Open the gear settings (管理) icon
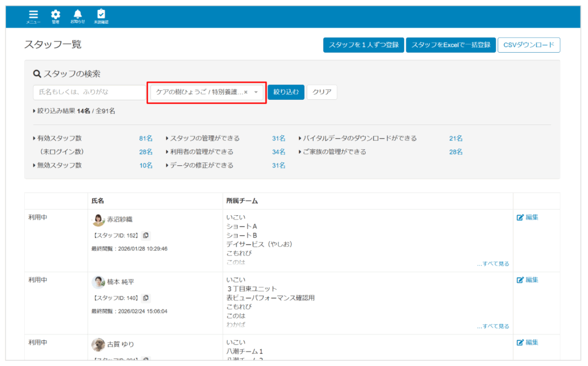This screenshot has width=588, height=366. point(55,15)
